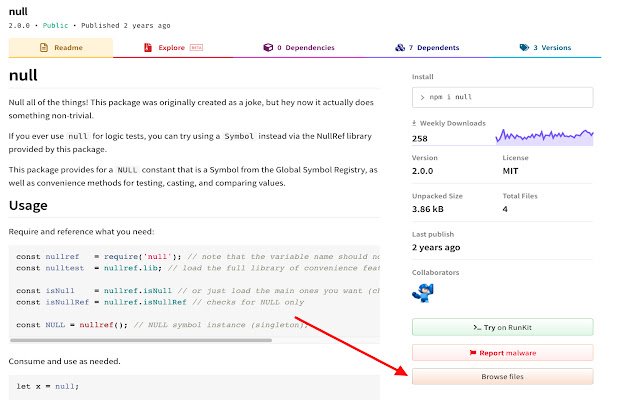Click the 3.86 kB unpacked size value
The height and width of the screenshot is (400, 640).
point(428,209)
